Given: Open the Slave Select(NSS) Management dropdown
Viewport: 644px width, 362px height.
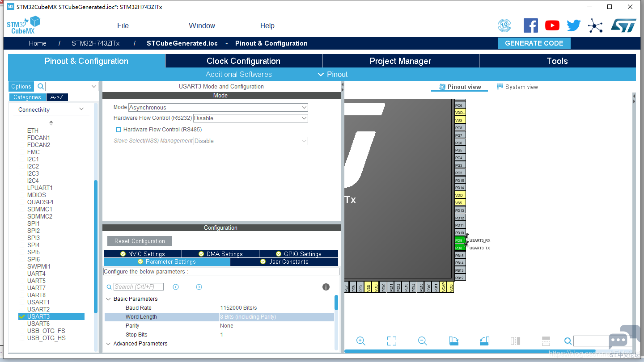Looking at the screenshot, I should pos(251,141).
